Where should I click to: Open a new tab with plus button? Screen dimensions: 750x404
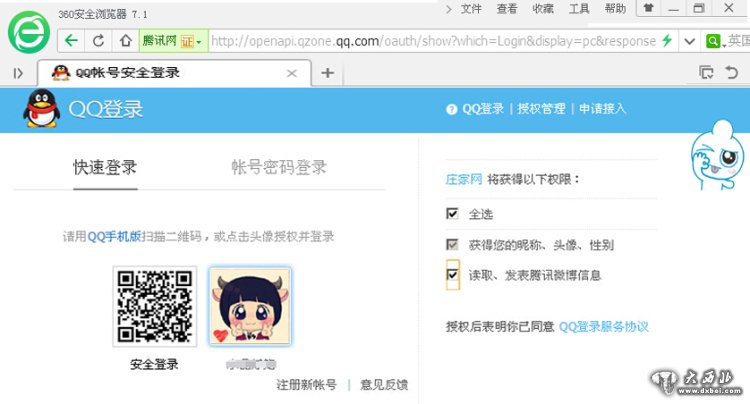[327, 73]
